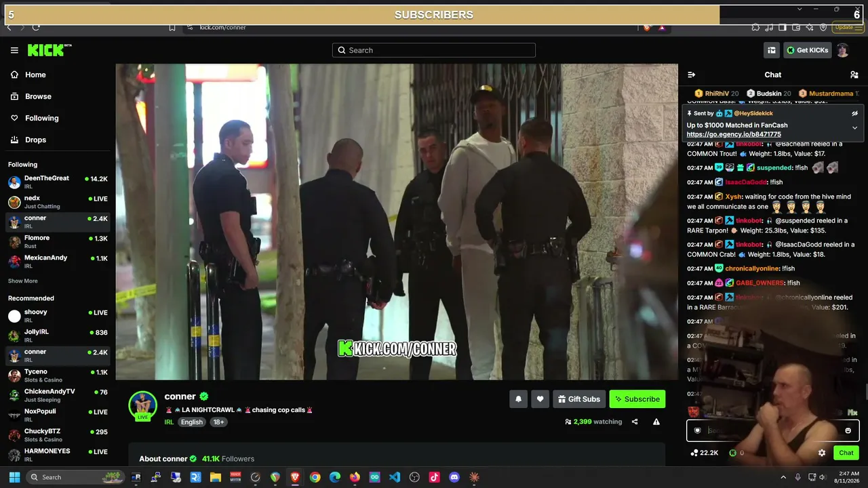The height and width of the screenshot is (488, 868).
Task: Click the conner stream video player
Action: tap(397, 222)
